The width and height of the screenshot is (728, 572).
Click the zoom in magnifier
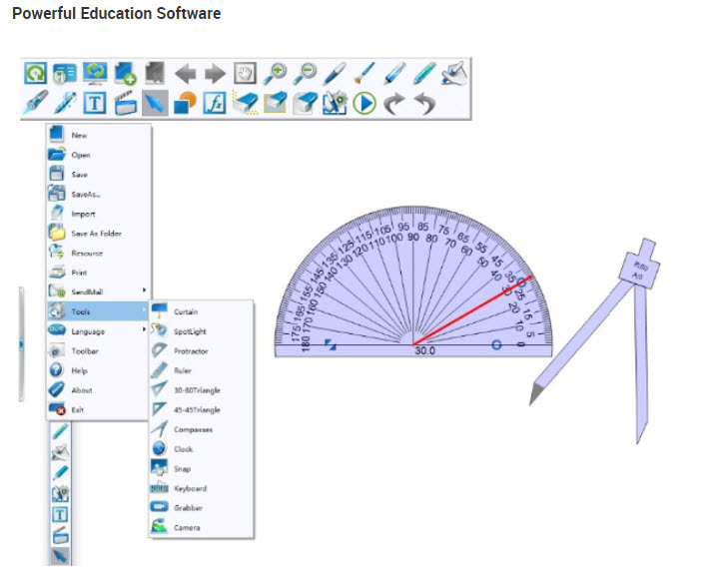[x=275, y=73]
